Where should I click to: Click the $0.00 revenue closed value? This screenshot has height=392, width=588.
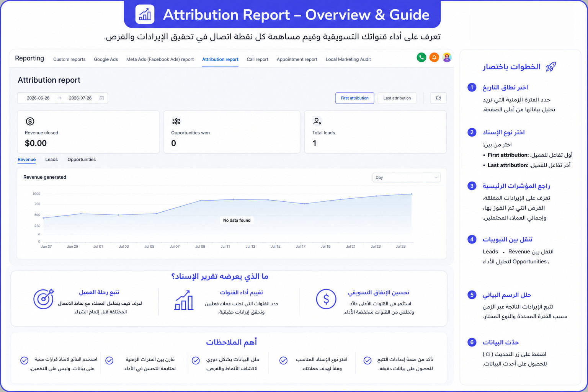36,143
